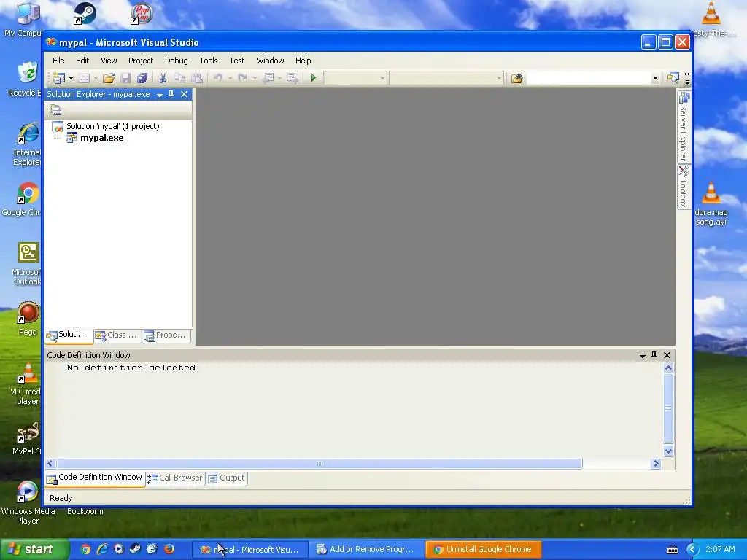Click inside the Find text box
Viewport: 747px width, 560px height.
click(x=589, y=78)
